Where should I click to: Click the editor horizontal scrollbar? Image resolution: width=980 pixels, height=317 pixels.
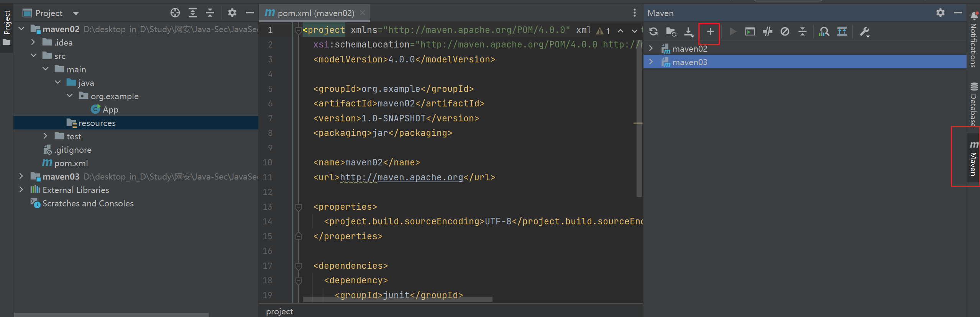pyautogui.click(x=397, y=299)
